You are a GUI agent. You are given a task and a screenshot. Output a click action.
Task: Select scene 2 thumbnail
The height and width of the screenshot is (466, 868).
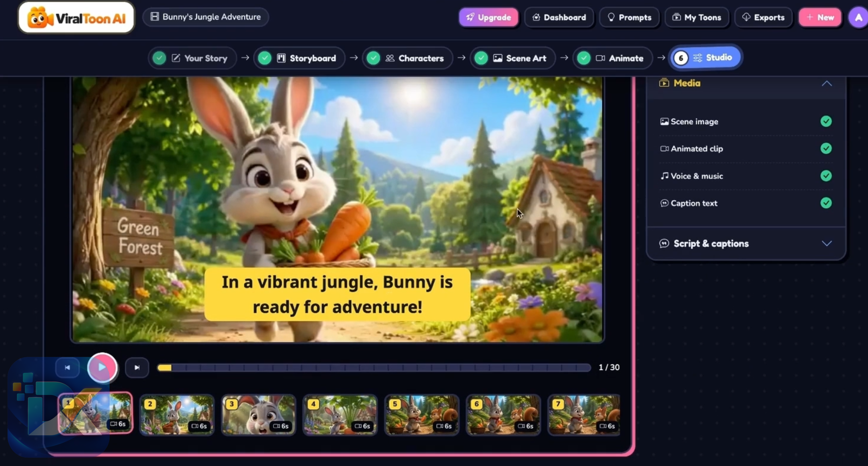177,415
